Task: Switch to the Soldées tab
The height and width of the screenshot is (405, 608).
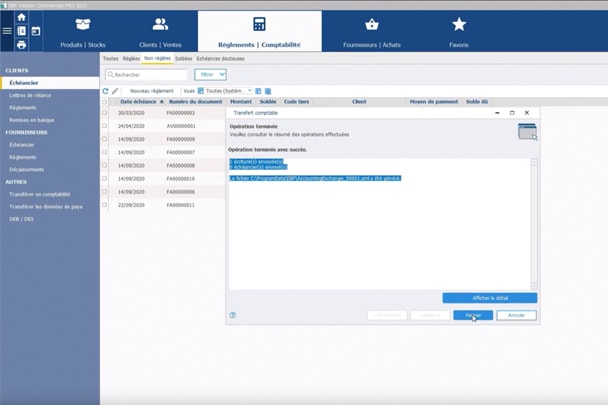Action: [x=183, y=59]
